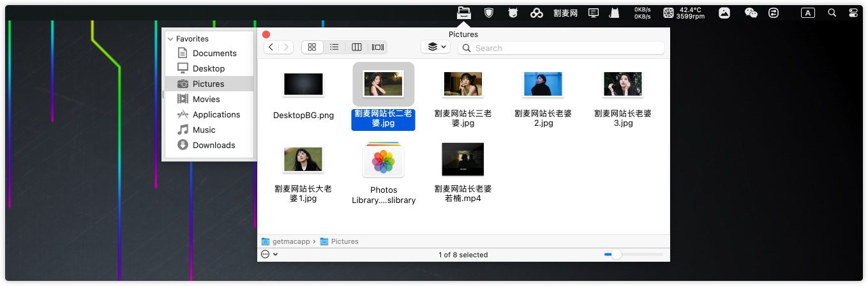Click the WeChat menu bar icon

click(751, 13)
